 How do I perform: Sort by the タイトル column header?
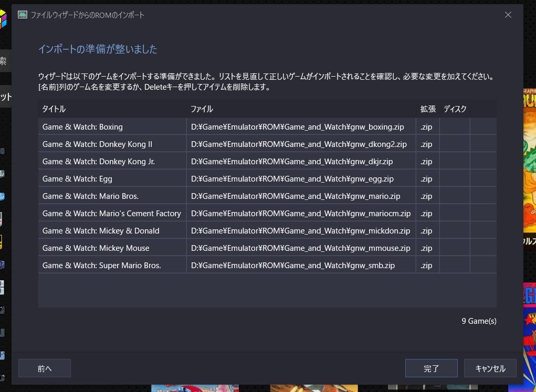pos(112,109)
